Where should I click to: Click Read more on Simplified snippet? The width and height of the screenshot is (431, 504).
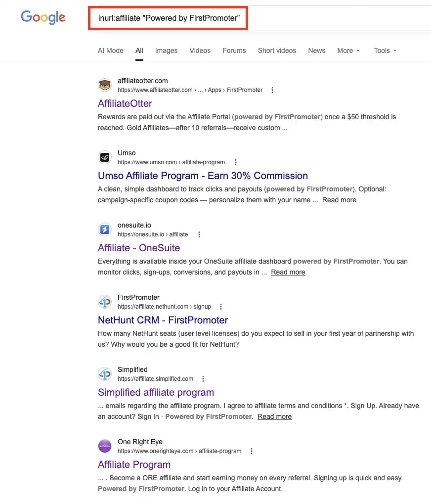tap(274, 416)
